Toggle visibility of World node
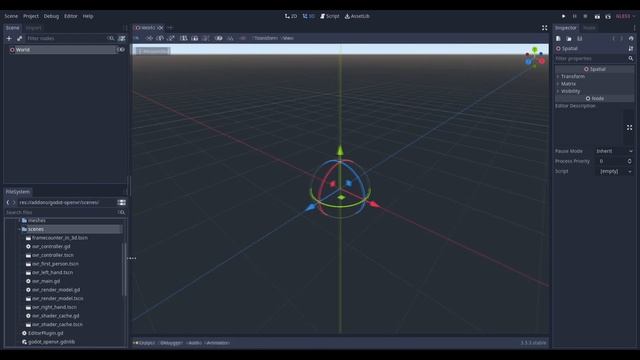 121,50
